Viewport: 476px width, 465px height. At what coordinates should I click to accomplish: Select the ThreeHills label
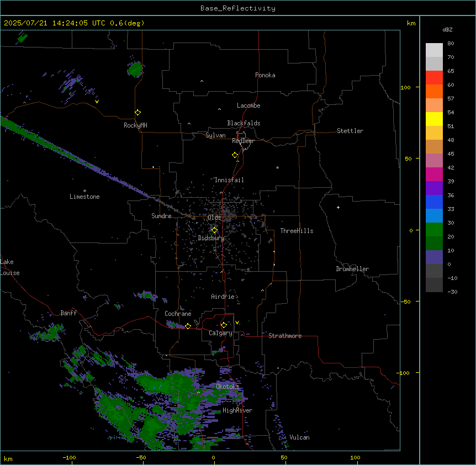pos(297,231)
